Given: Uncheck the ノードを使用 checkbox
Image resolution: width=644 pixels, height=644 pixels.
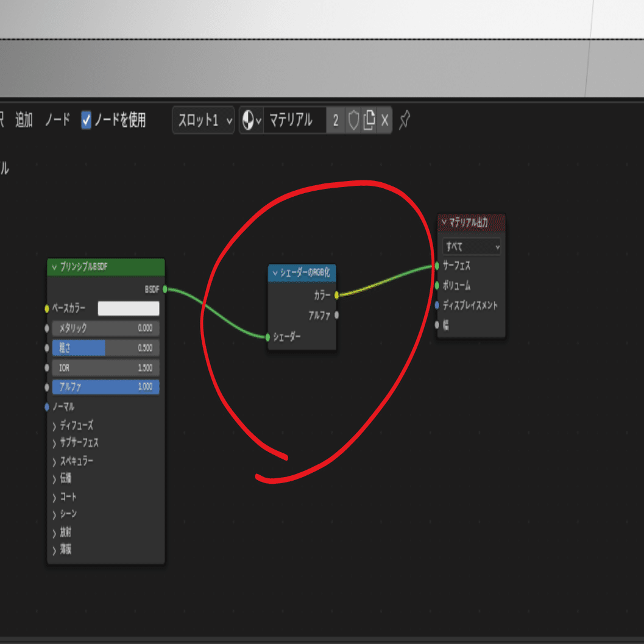Looking at the screenshot, I should coord(86,121).
